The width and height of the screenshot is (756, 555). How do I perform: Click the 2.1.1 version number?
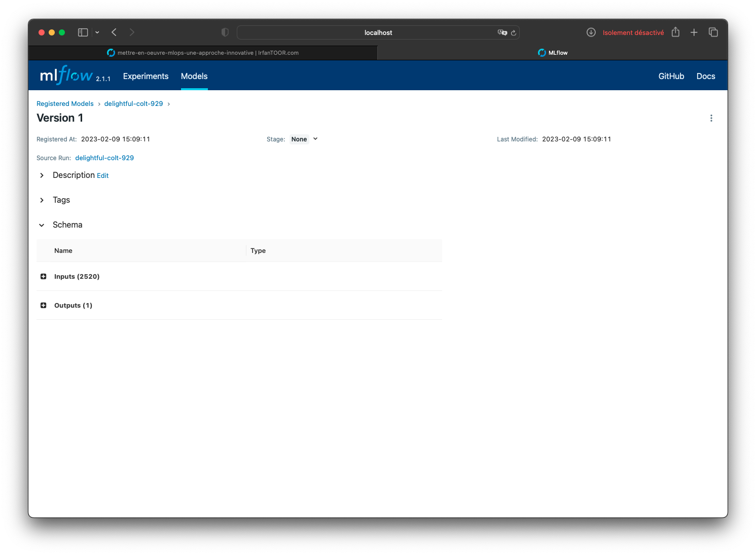coord(103,79)
